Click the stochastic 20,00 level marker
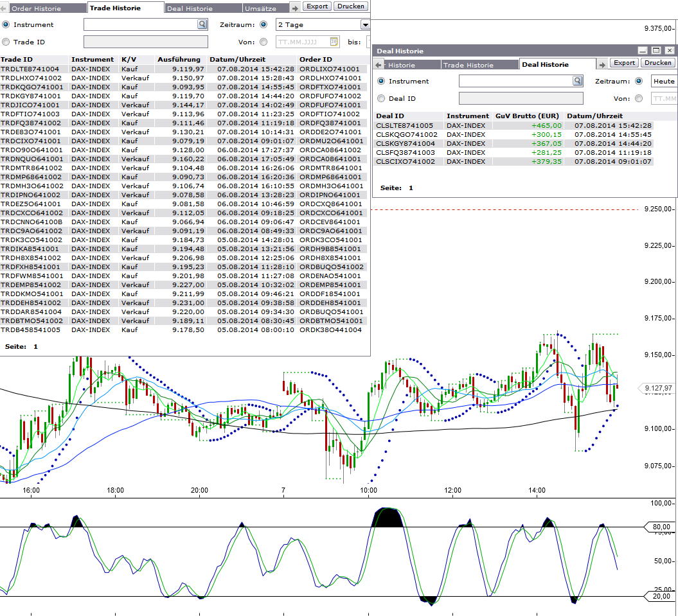The height and width of the screenshot is (616, 678). (660, 596)
